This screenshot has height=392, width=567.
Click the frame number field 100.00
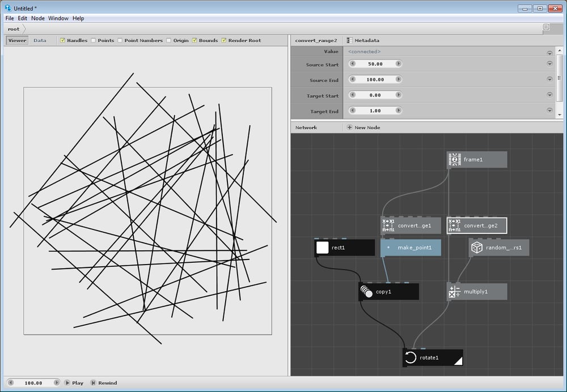point(33,382)
